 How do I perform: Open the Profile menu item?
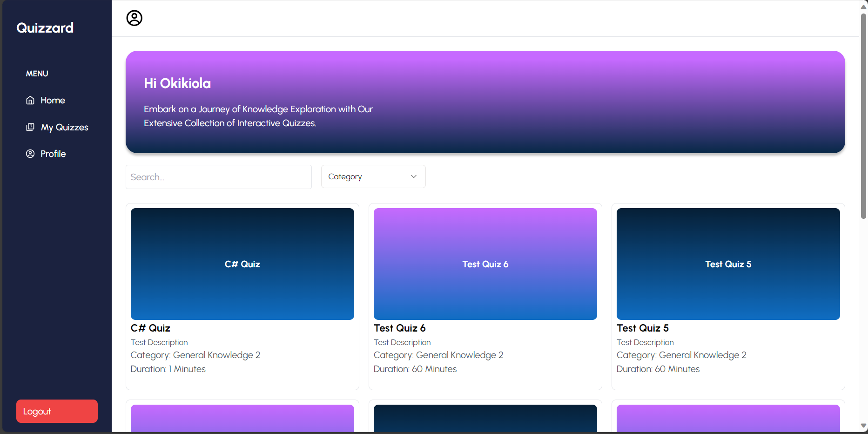point(46,154)
